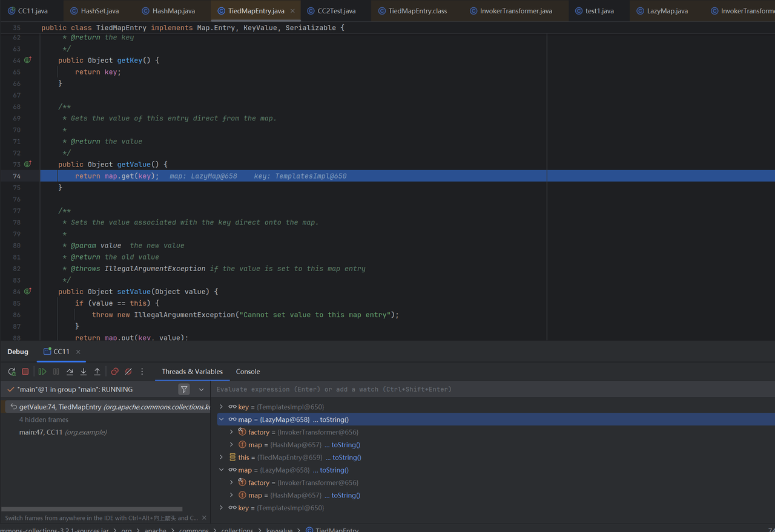Switch to the Console tab
This screenshot has width=775, height=532.
[248, 372]
